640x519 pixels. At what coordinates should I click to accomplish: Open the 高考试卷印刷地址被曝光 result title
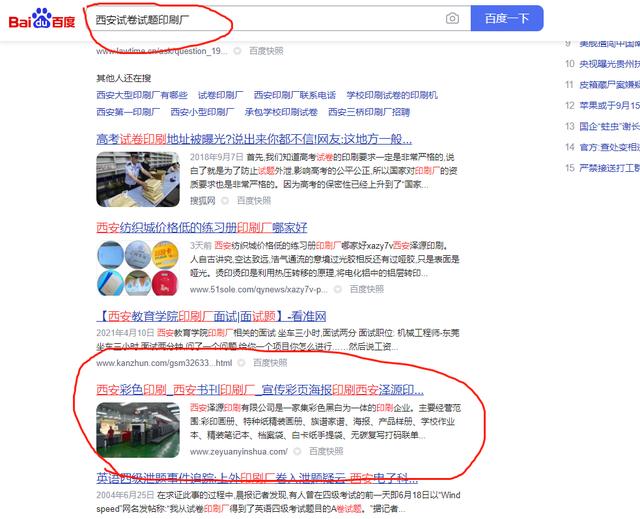(254, 139)
